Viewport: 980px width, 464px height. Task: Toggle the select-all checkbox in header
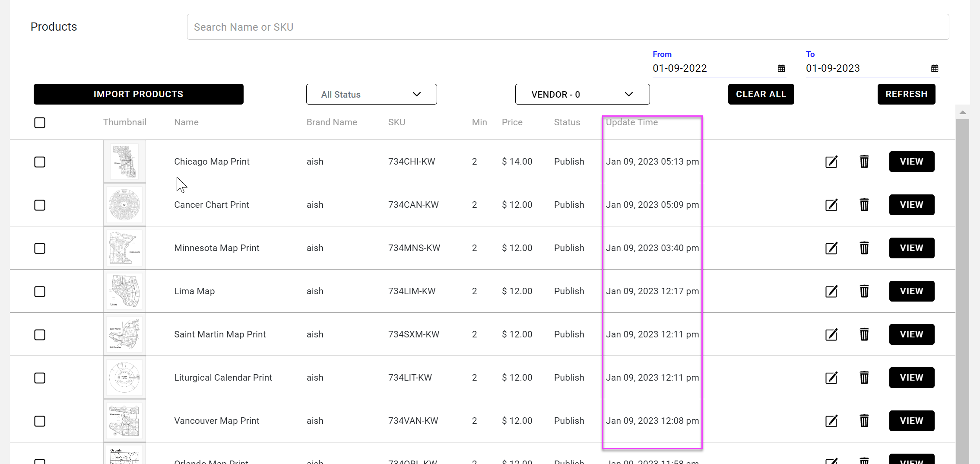[x=40, y=123]
